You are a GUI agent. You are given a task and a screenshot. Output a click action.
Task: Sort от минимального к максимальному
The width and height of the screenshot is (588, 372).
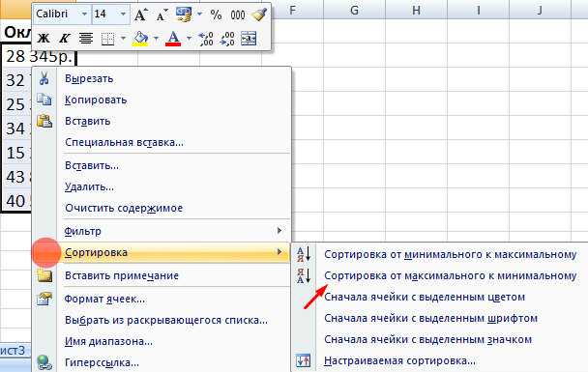tap(439, 254)
